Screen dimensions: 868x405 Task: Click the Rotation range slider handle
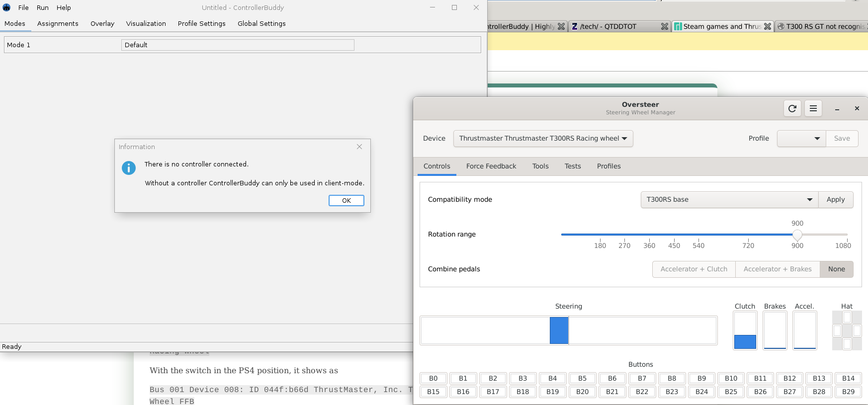[x=797, y=235]
